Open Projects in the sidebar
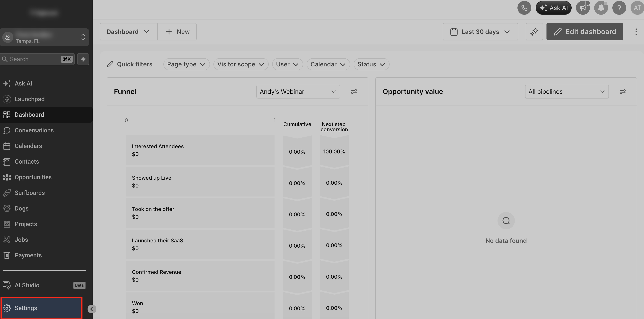Image resolution: width=644 pixels, height=319 pixels. tap(46, 224)
